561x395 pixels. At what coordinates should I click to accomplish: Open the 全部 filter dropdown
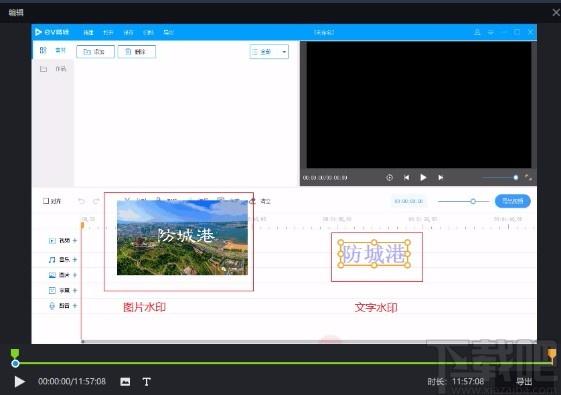[269, 52]
